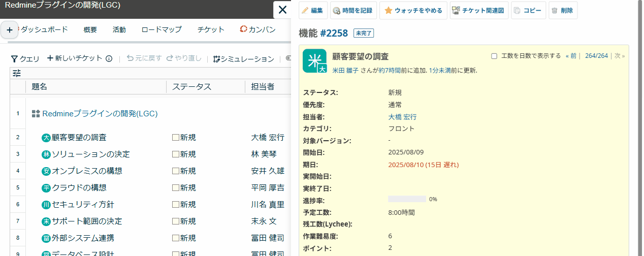Open the query filter funnel icon
The image size is (644, 256).
tap(14, 59)
